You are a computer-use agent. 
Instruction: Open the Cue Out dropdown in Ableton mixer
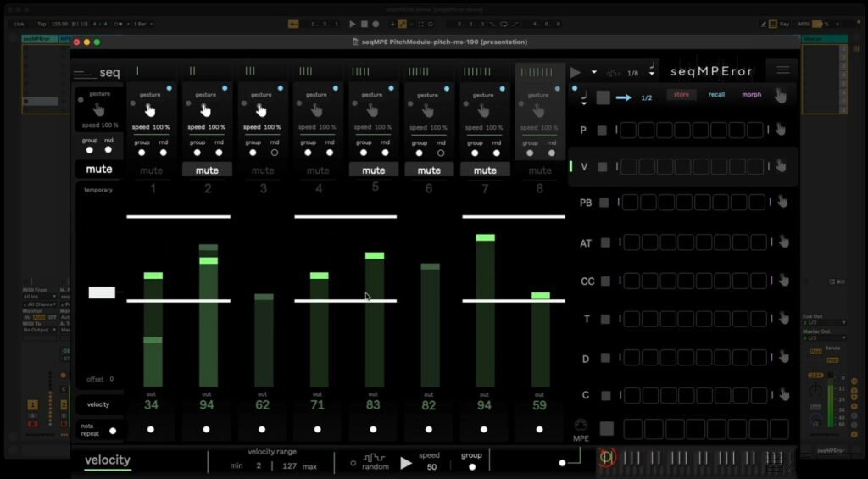tap(824, 323)
